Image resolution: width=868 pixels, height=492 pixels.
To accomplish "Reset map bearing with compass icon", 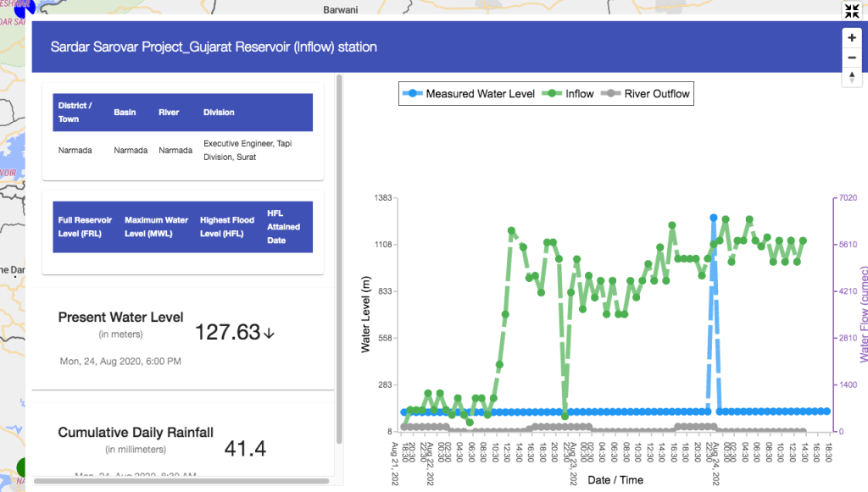I will 852,77.
